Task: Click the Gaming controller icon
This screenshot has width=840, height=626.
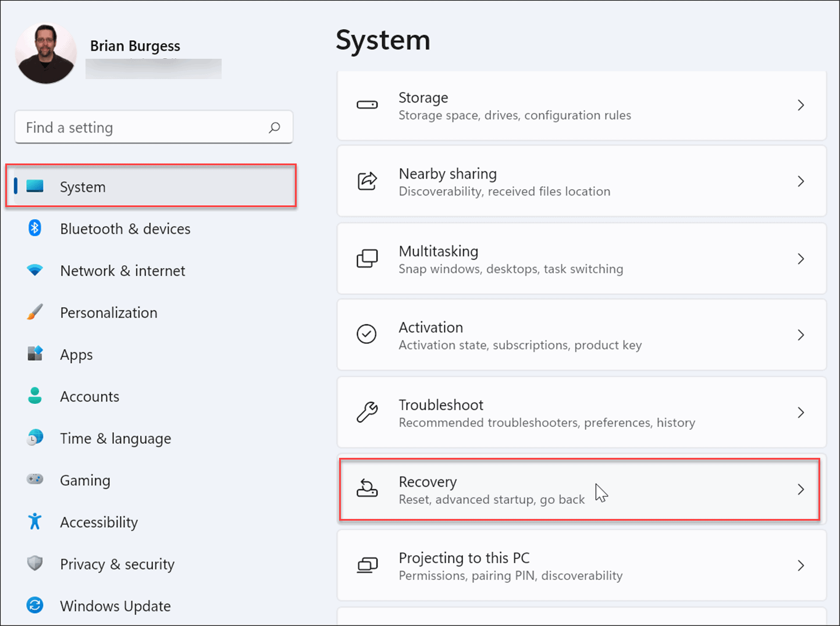Action: pos(35,479)
